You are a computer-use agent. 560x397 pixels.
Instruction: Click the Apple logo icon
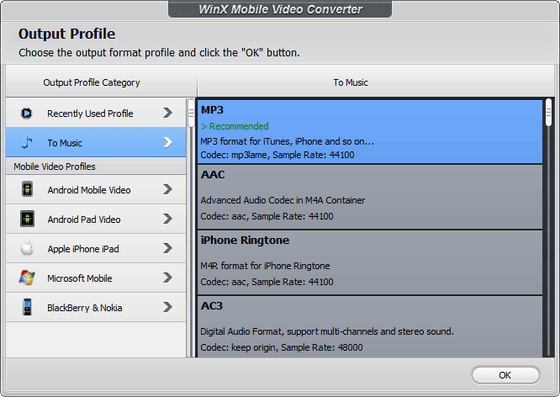(x=27, y=248)
